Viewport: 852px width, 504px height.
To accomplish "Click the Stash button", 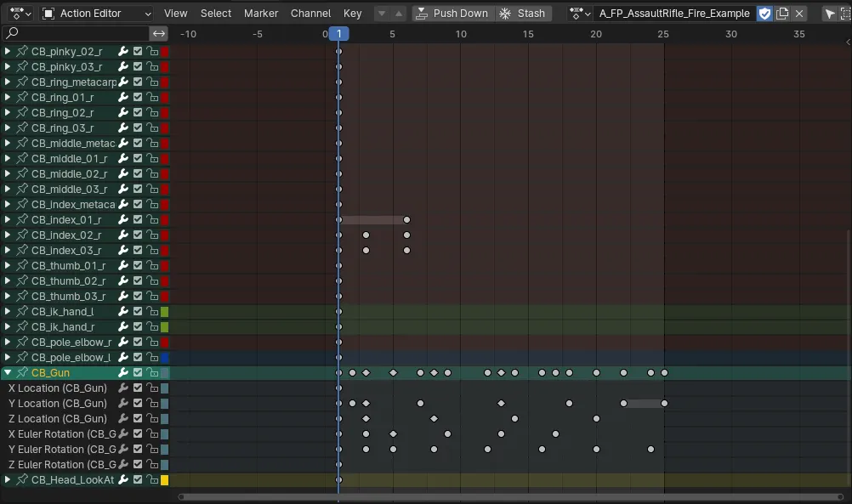I will coord(522,14).
